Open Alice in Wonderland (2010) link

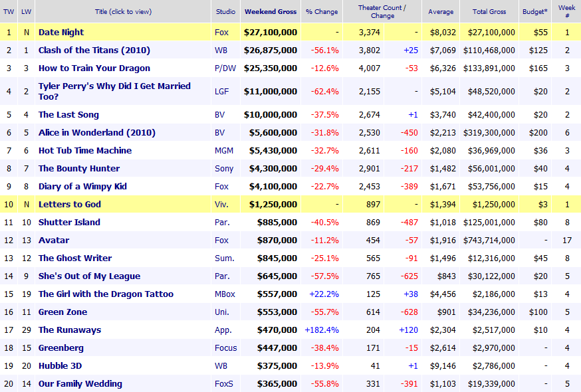pyautogui.click(x=96, y=133)
